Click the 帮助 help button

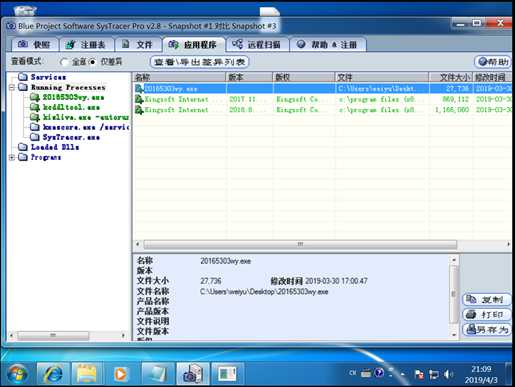tap(492, 62)
